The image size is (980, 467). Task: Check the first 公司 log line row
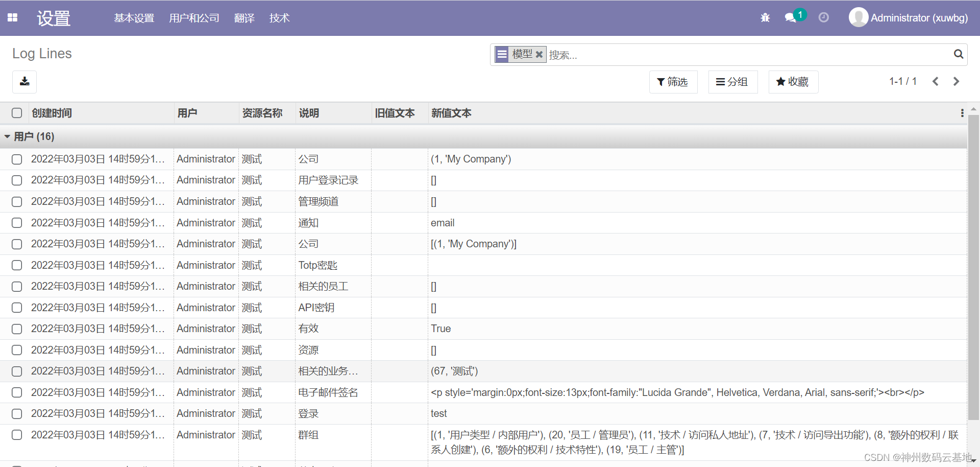pos(16,159)
